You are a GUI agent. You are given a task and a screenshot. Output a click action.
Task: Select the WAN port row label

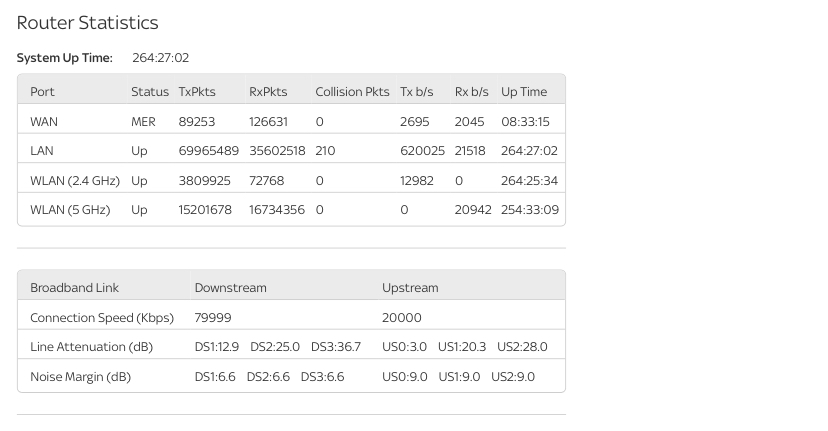(44, 122)
